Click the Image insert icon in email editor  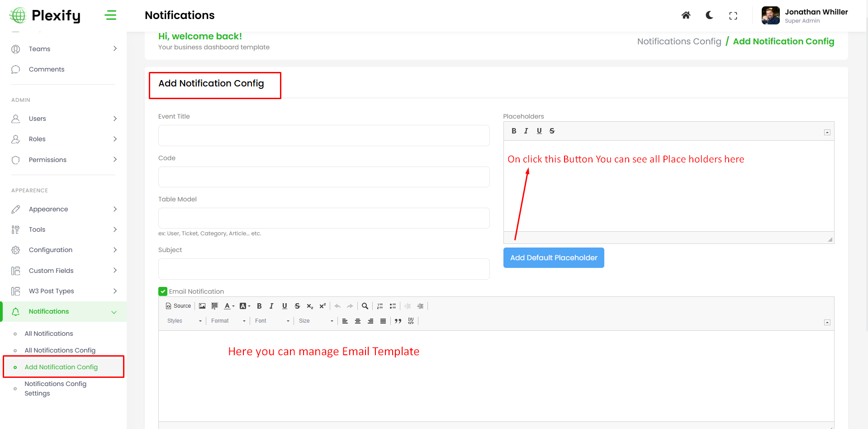(x=202, y=306)
